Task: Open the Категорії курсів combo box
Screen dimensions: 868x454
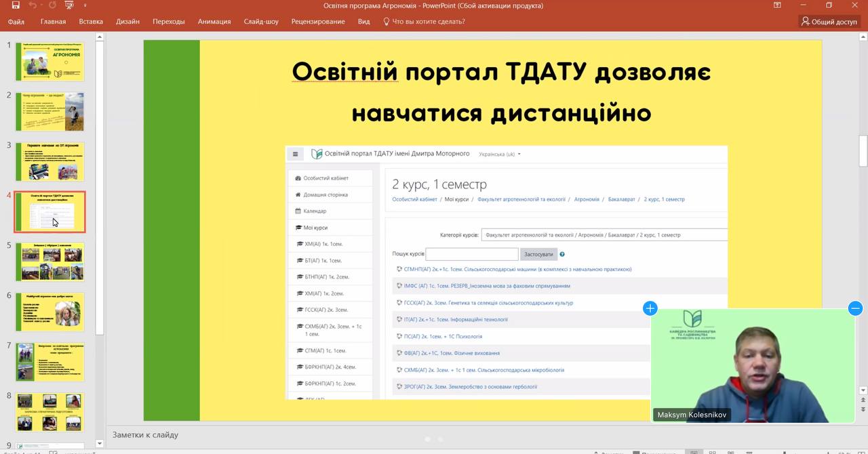Action: 604,234
